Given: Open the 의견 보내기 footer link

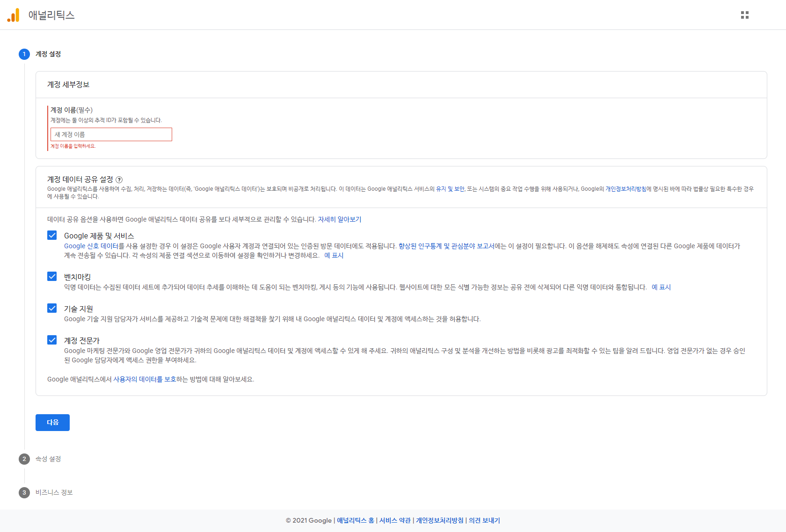Looking at the screenshot, I should point(484,520).
